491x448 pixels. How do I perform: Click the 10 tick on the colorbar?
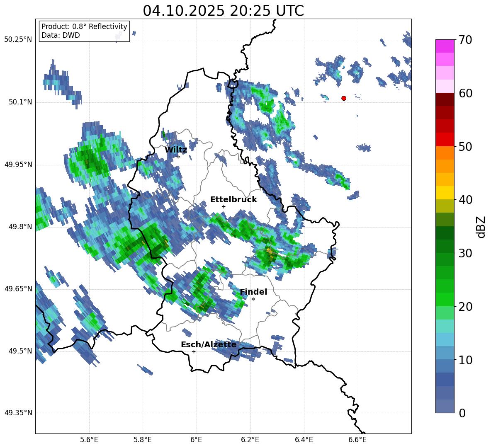point(465,360)
